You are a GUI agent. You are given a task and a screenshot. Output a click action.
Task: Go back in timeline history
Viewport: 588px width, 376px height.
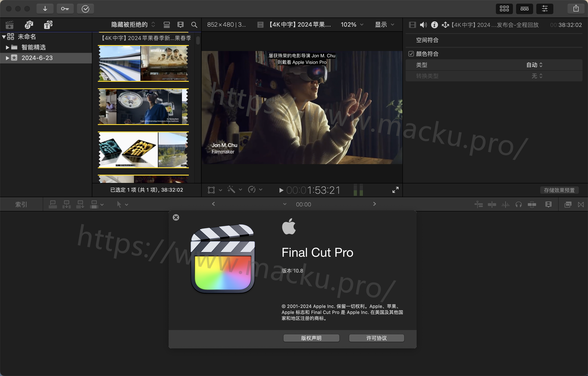click(213, 204)
